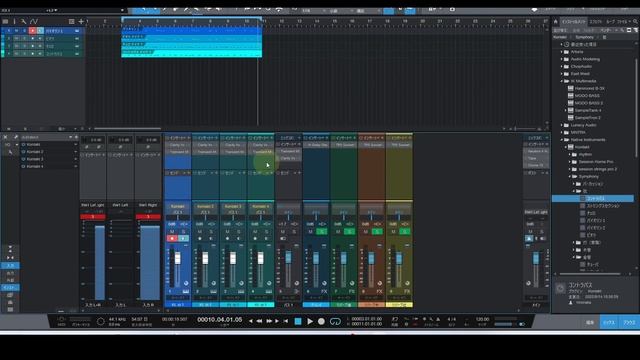Click the record arm on first track
The width and height of the screenshot is (640, 360).
(32, 31)
